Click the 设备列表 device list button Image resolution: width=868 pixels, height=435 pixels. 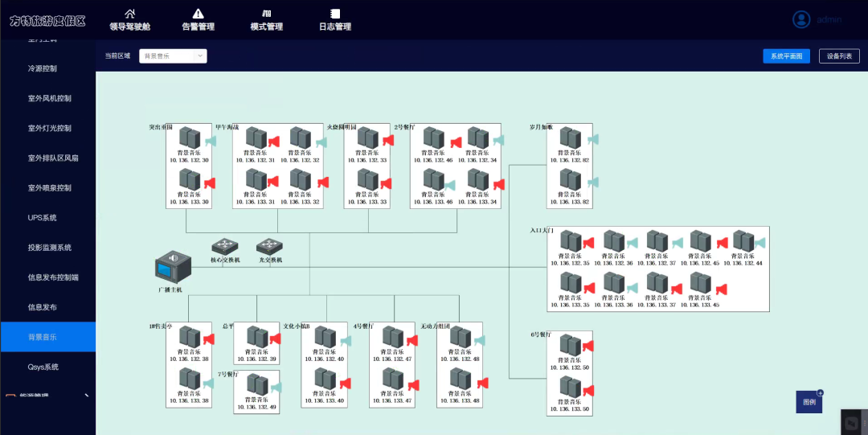tap(839, 56)
